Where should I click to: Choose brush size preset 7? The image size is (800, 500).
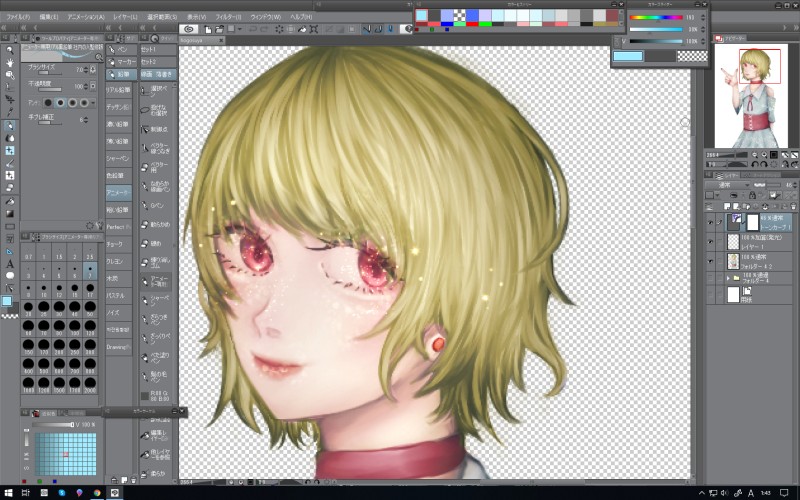[90, 269]
